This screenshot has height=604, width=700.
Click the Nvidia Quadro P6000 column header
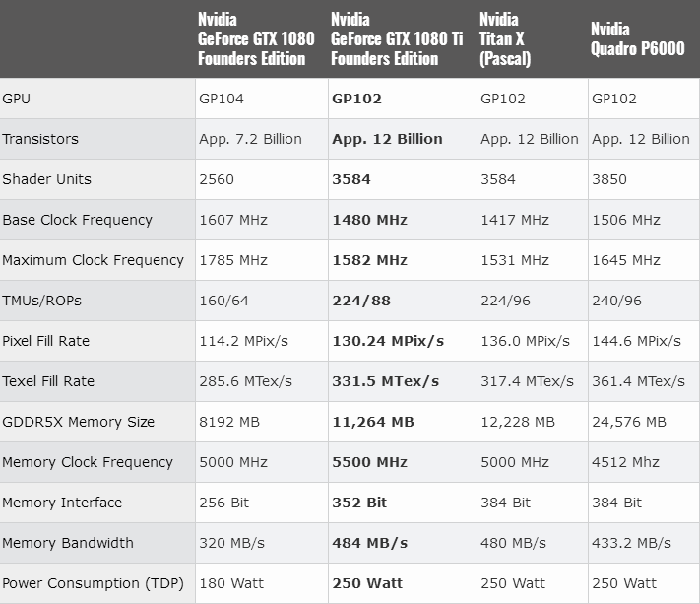click(637, 39)
